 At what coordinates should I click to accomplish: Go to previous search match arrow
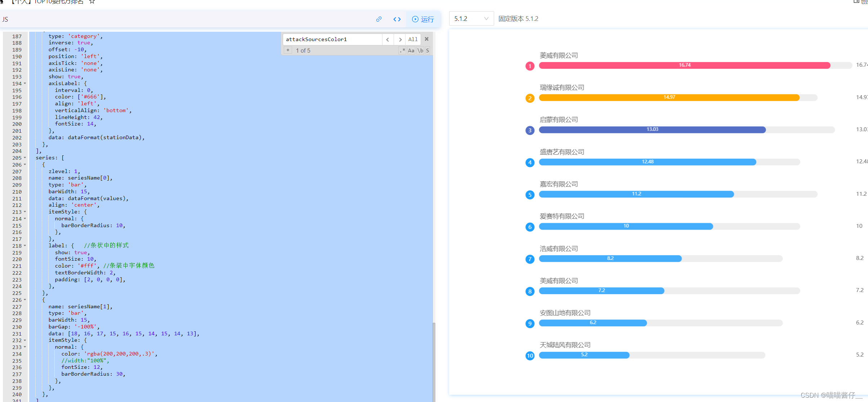pos(388,39)
